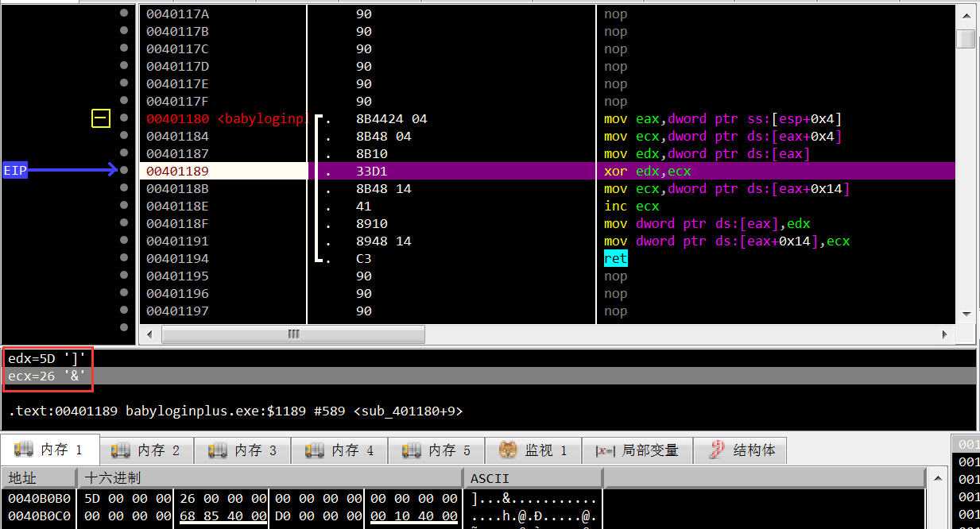Switch to the 内存 1 dump tab

tap(50, 450)
